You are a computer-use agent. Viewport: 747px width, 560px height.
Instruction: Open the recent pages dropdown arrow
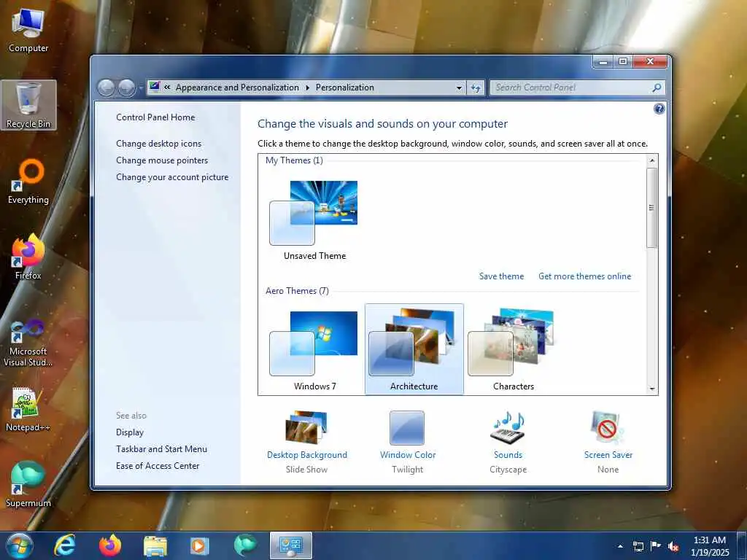pyautogui.click(x=141, y=87)
